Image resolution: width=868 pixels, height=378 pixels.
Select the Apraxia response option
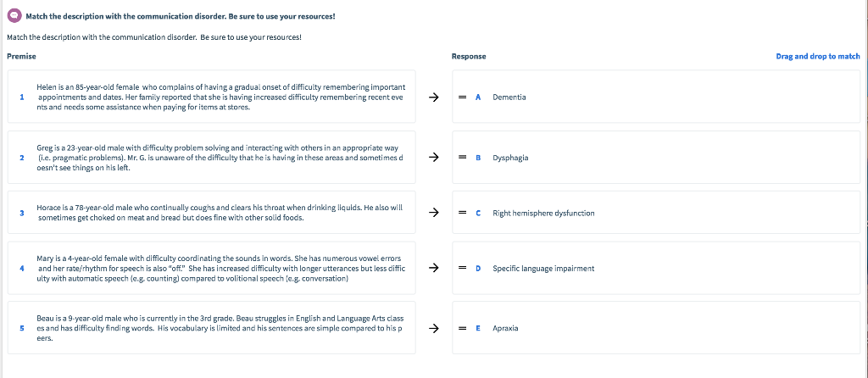coord(507,328)
